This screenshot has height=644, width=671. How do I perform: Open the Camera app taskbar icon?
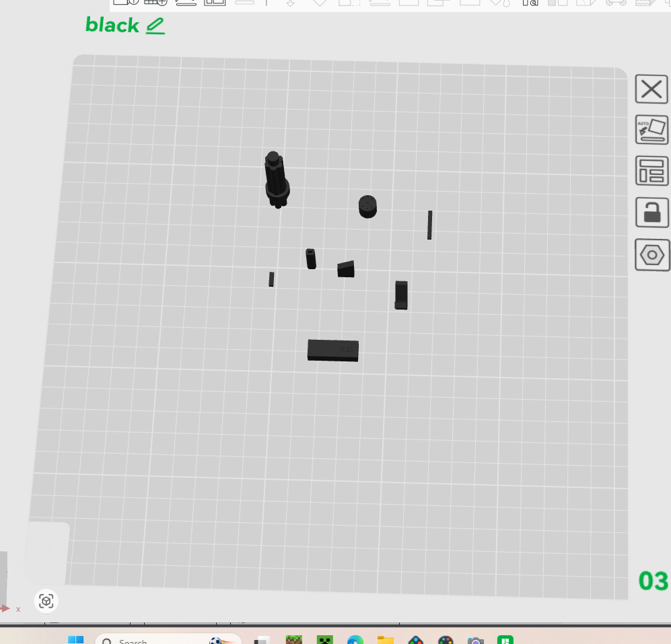(x=475, y=640)
